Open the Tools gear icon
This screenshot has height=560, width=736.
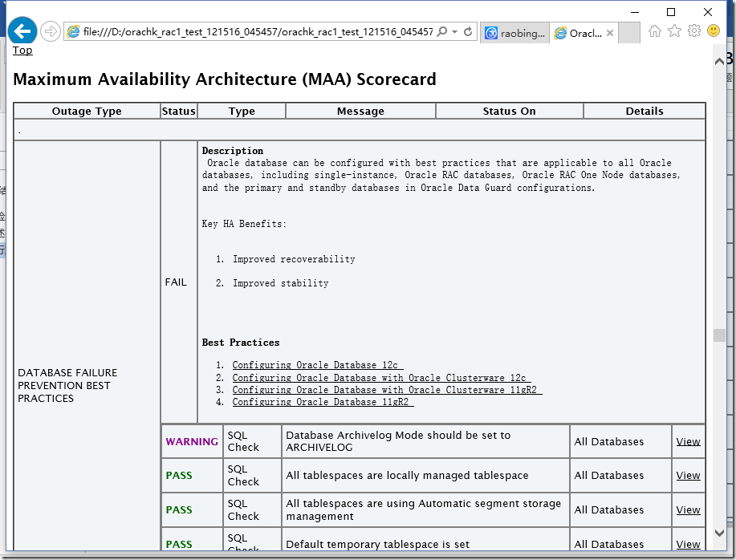(693, 30)
